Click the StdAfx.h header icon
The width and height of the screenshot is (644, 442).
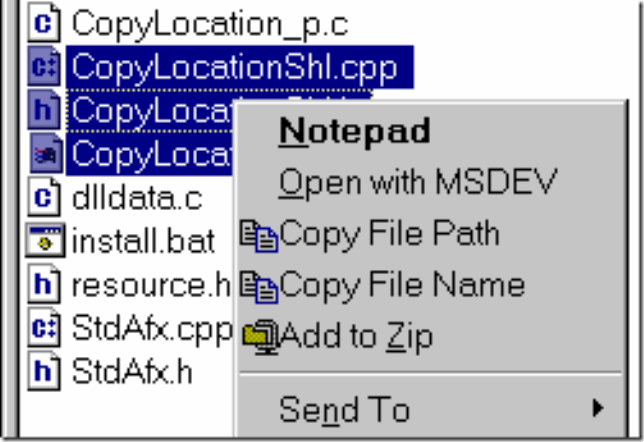click(x=44, y=371)
